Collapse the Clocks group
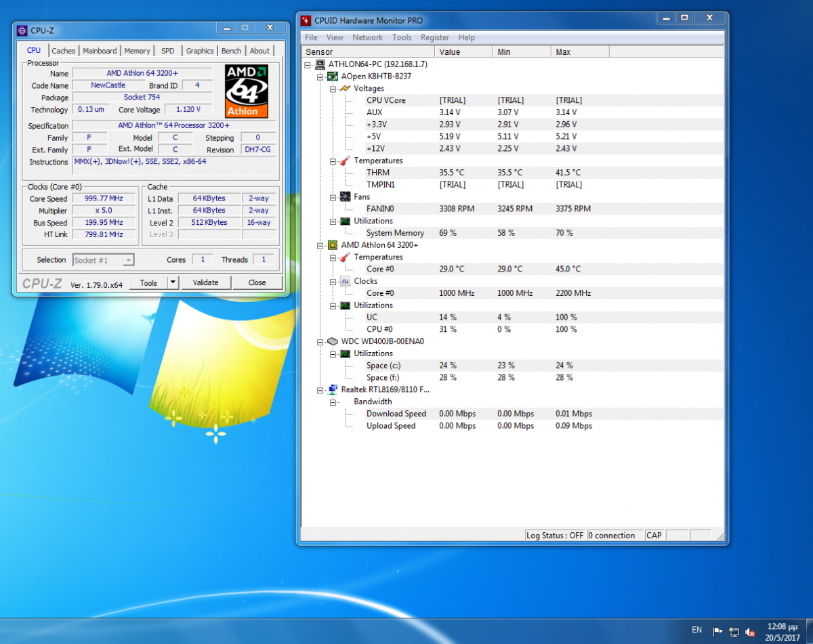This screenshot has height=644, width=813. tap(333, 281)
